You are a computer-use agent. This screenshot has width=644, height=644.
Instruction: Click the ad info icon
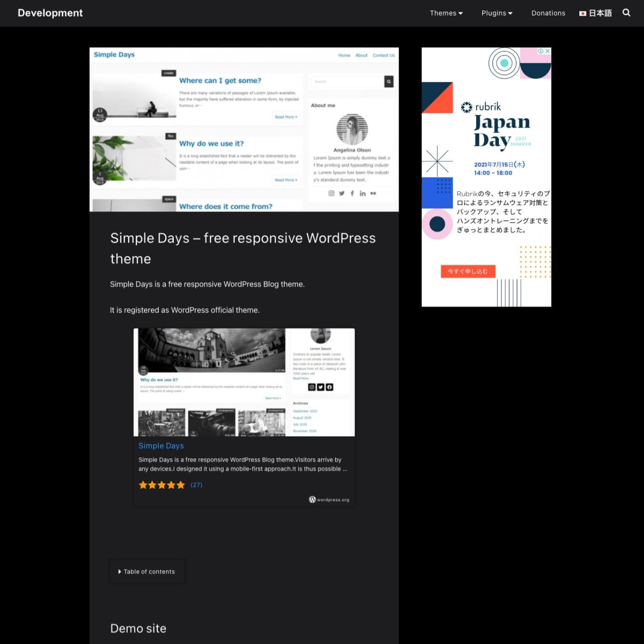[541, 51]
